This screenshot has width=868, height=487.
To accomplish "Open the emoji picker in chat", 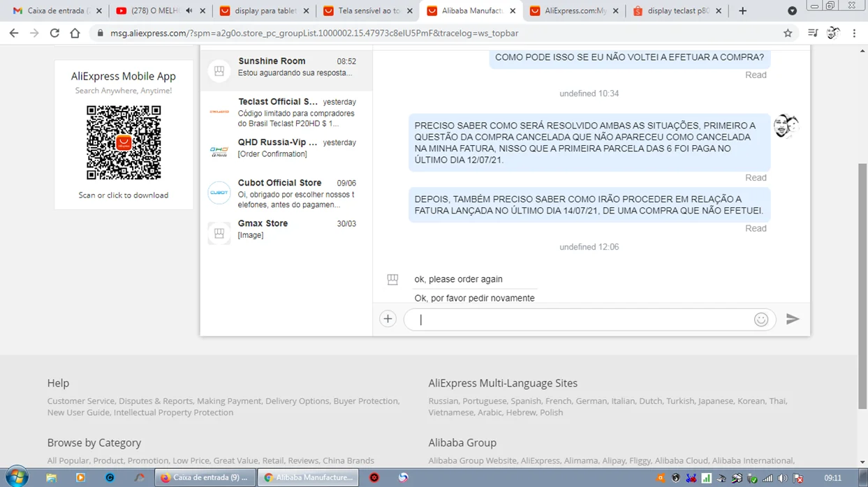I will coord(761,319).
